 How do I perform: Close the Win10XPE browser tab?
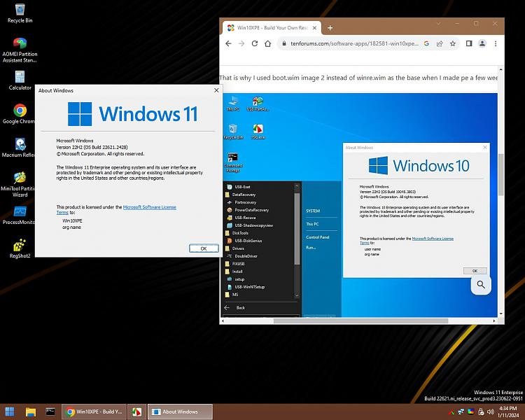click(314, 28)
